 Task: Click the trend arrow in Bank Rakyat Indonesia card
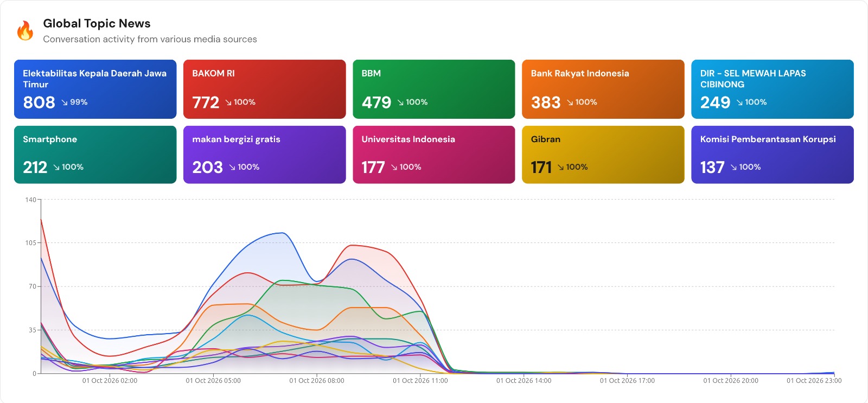pyautogui.click(x=570, y=102)
